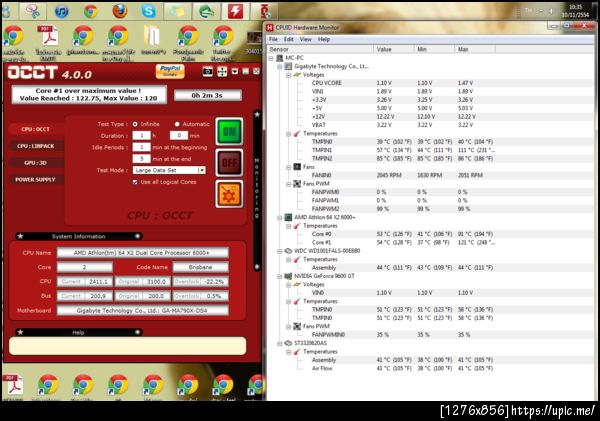This screenshot has height=421, width=600.
Task: Collapse the Gigabyte Technology node
Action: pos(280,67)
